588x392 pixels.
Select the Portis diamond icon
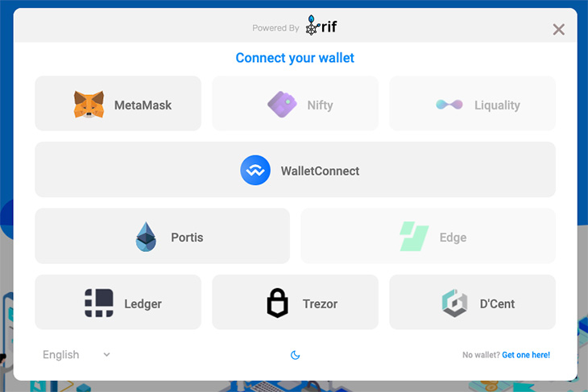pos(146,237)
